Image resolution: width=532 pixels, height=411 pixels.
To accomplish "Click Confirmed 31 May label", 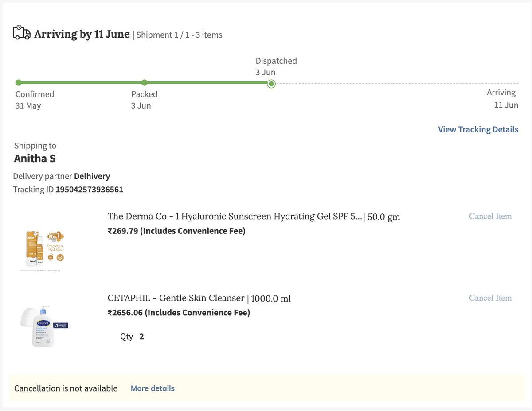I will [x=35, y=100].
